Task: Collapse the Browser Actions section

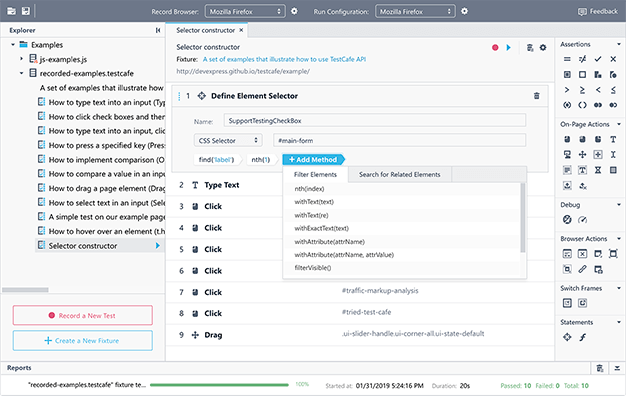Action: click(x=619, y=239)
